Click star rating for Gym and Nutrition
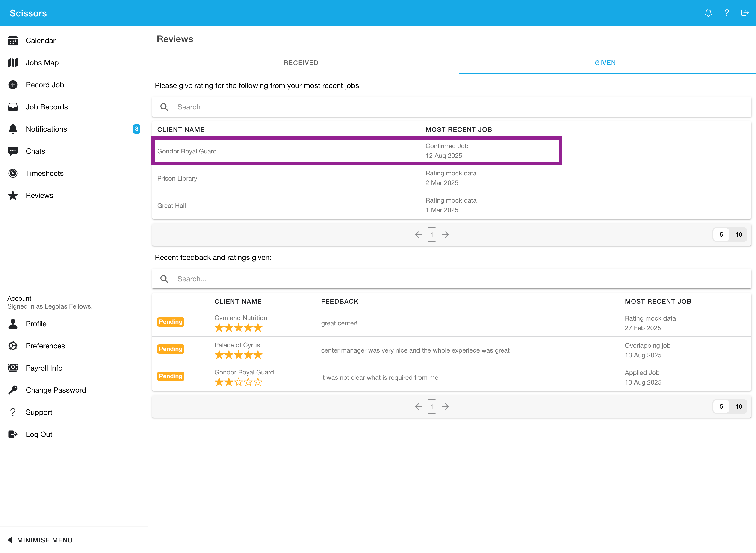This screenshot has width=756, height=553. pyautogui.click(x=238, y=328)
